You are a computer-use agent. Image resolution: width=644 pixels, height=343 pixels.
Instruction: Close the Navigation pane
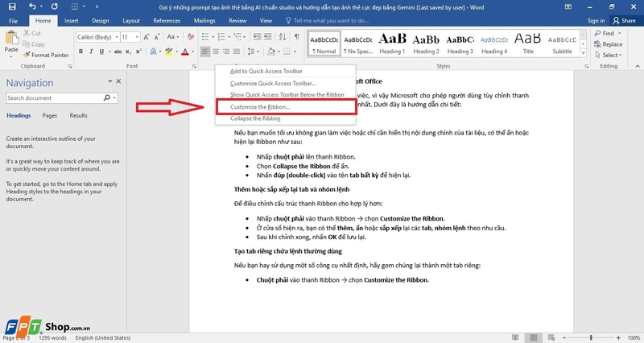(x=118, y=81)
